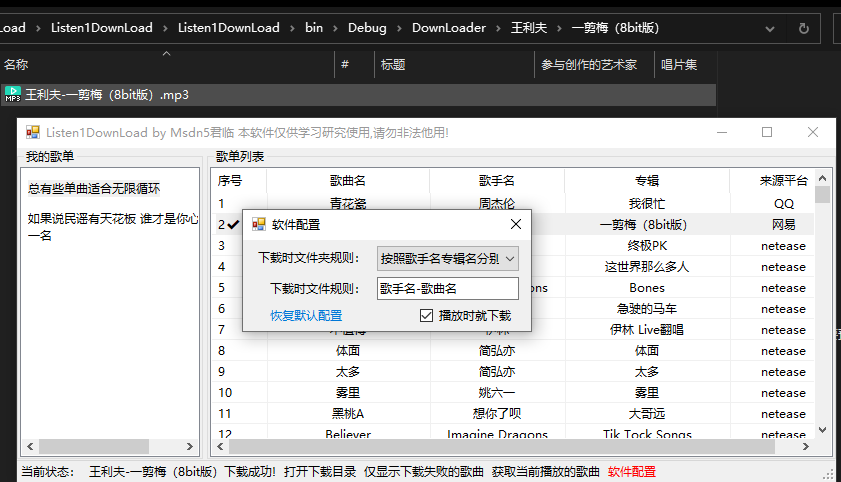Click the 序号 column header
The image size is (841, 482).
coord(230,181)
